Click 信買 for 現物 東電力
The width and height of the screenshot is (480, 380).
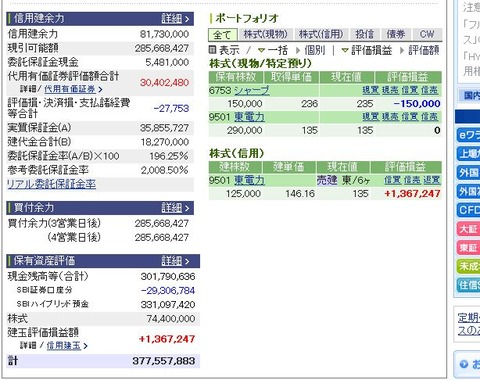(410, 117)
